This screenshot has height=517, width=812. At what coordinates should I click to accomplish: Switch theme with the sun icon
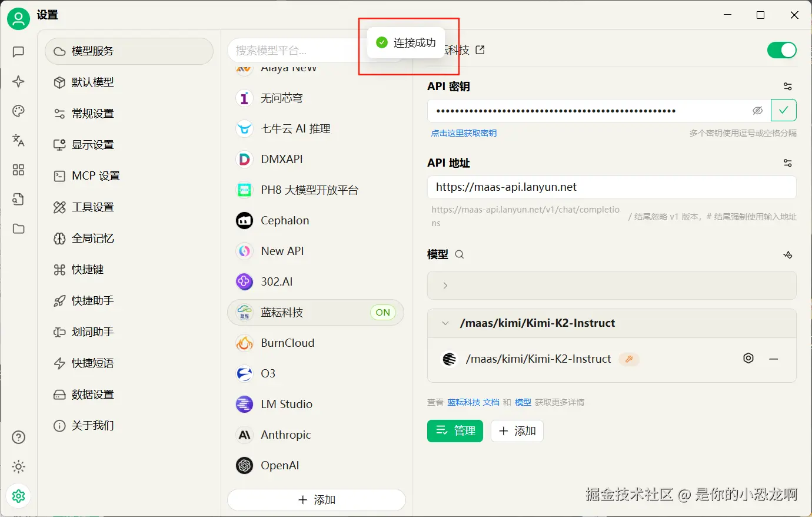pyautogui.click(x=18, y=467)
